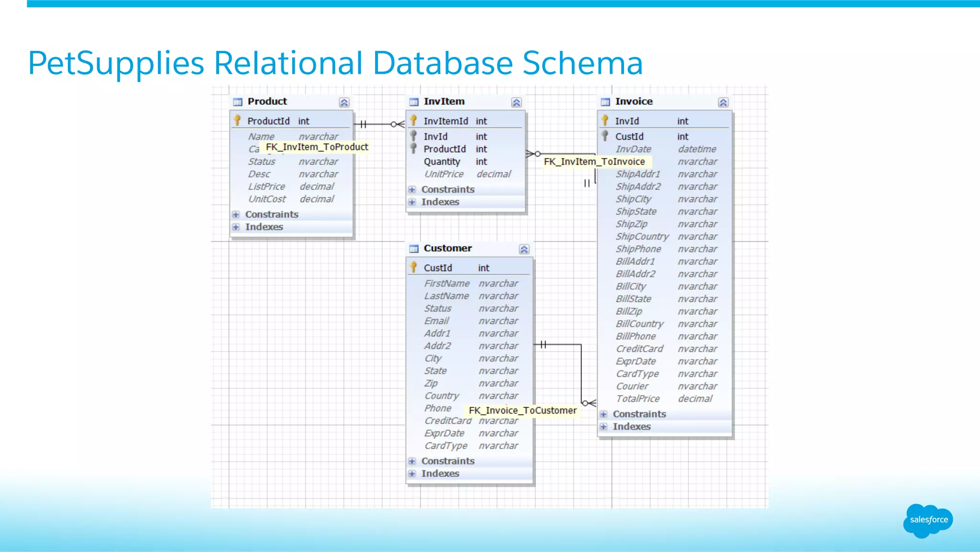Select the ShipPhone column in Invoice

coord(665,249)
